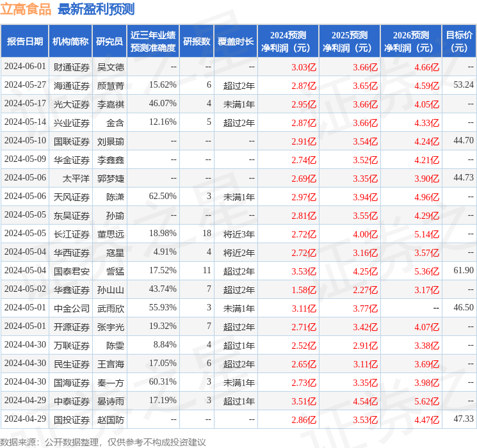This screenshot has height=448, width=477.
Task: Click the 华金证券 institution cell
Action: coord(72,160)
